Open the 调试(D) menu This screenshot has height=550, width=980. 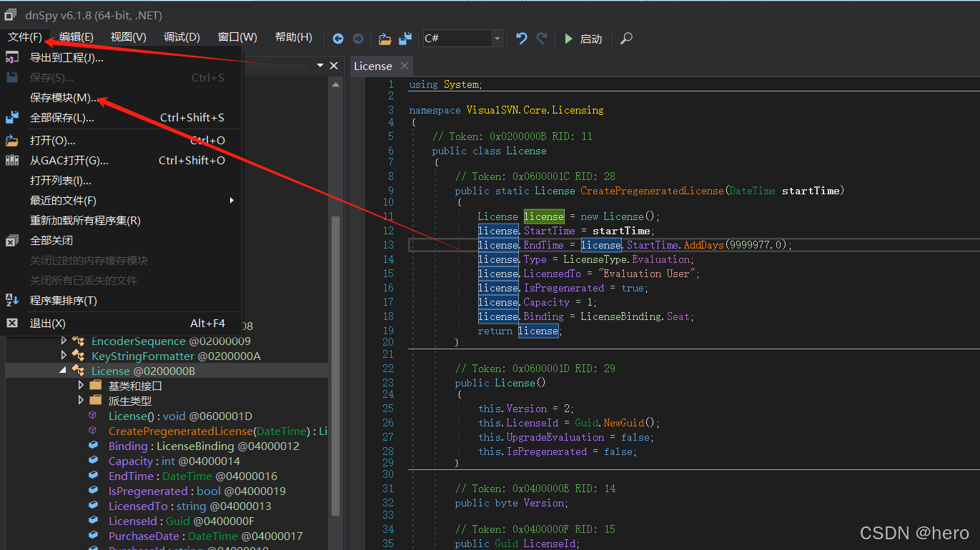coord(182,37)
